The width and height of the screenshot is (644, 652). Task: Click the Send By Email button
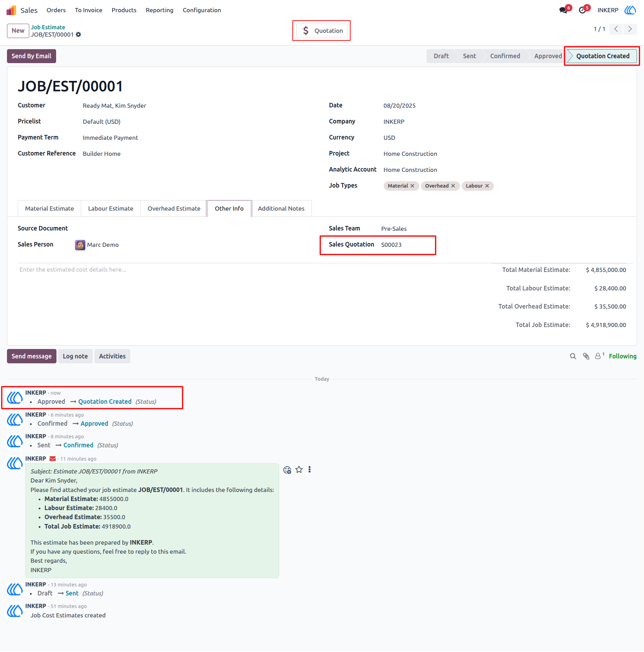(x=31, y=56)
